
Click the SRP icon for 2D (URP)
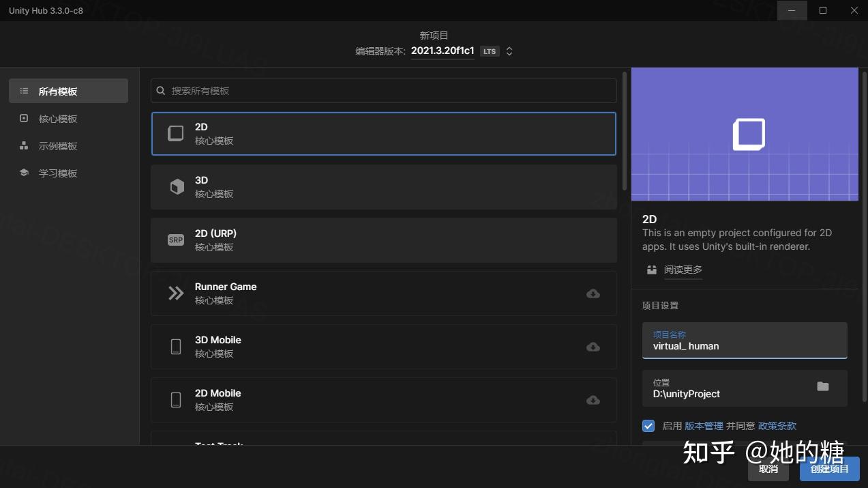tap(175, 240)
